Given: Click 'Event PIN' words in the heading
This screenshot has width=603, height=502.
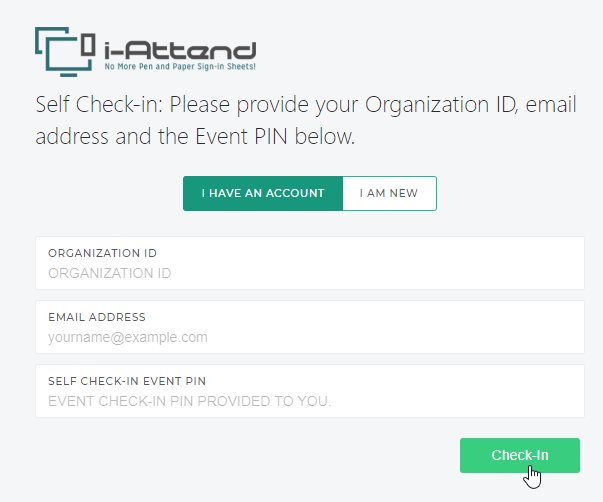Looking at the screenshot, I should 241,137.
